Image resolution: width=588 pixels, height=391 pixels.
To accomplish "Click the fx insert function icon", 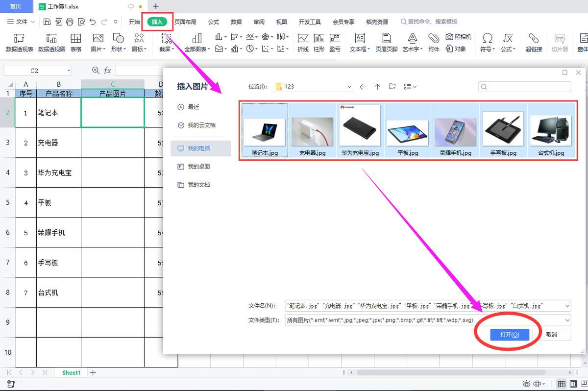I will 107,71.
